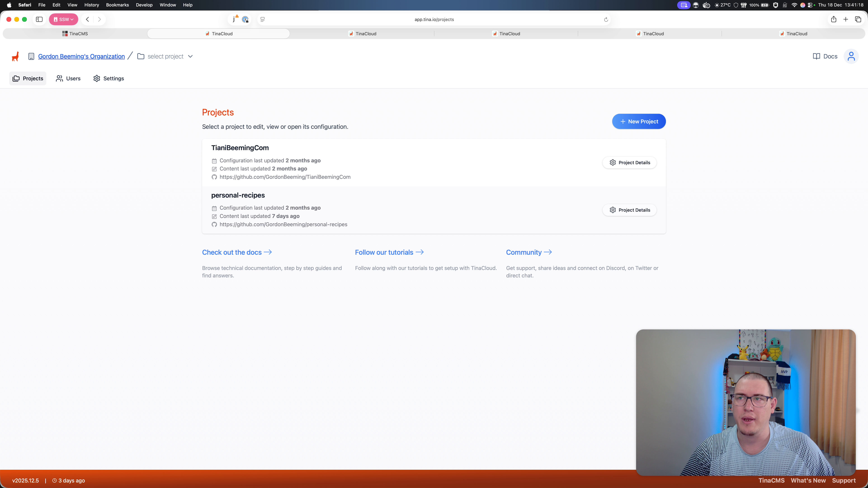Click the calendar icon under TianiBeemingCom

click(214, 161)
